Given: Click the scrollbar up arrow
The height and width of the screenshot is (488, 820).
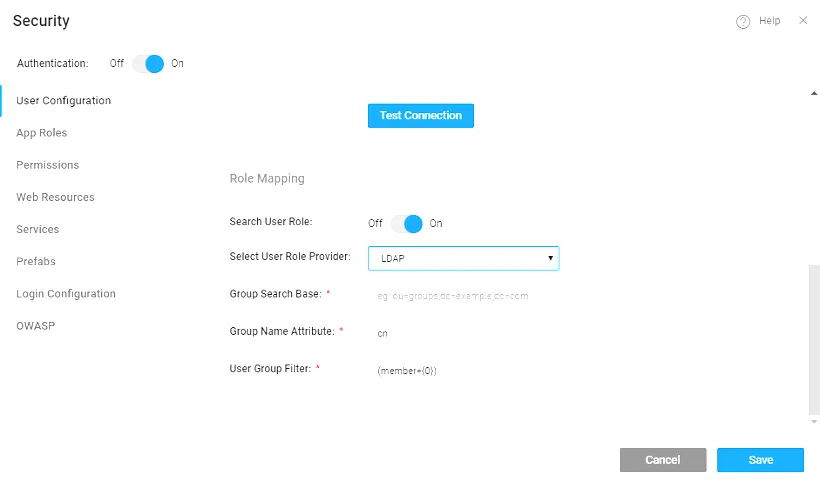Looking at the screenshot, I should point(813,93).
